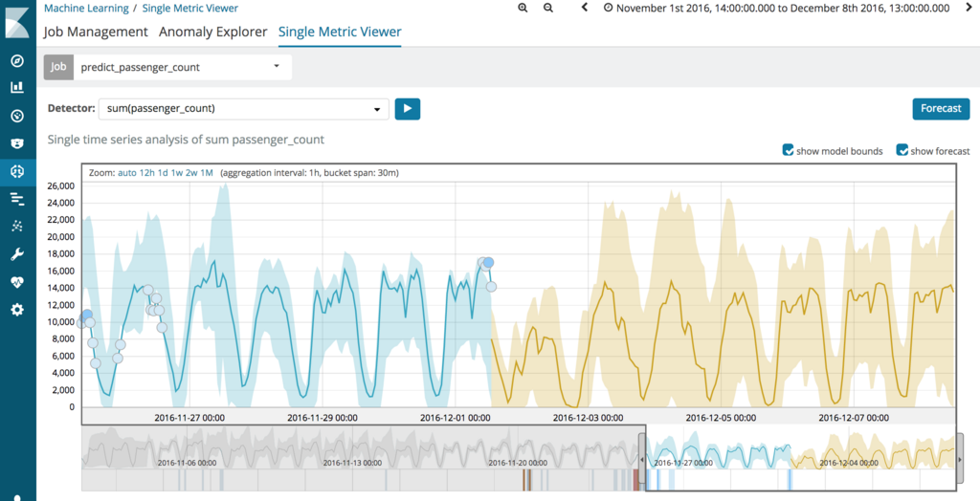980x501 pixels.
Task: Toggle the show forecast checkbox
Action: tap(902, 150)
